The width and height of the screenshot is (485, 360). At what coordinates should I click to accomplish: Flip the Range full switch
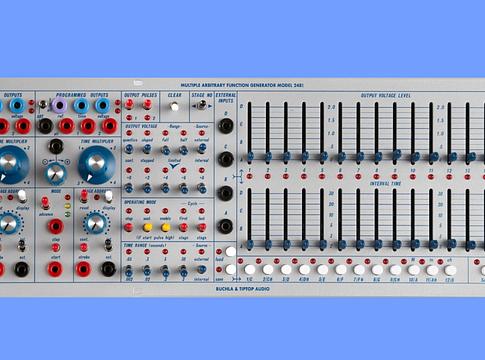pyautogui.click(x=165, y=150)
